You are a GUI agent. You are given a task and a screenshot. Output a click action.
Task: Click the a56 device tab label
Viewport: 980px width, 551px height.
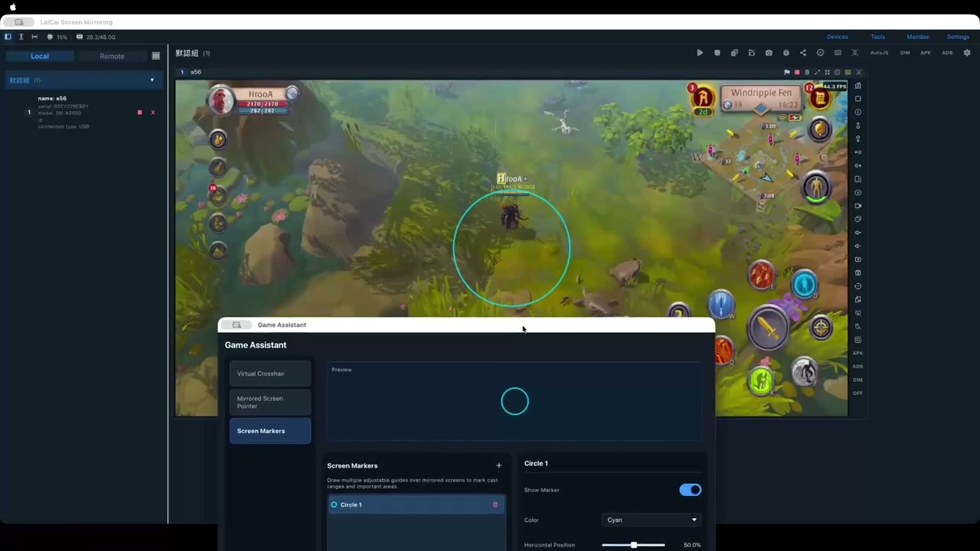(x=196, y=72)
